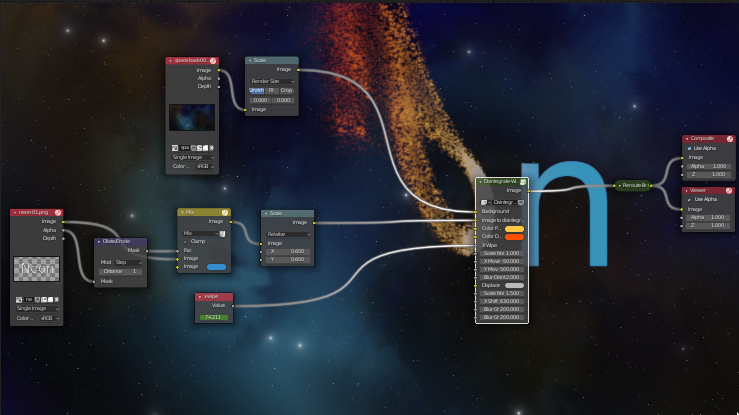Open Step mode dropdown in Dilate/Erode node
Screen dimensions: 739x415
tap(127, 262)
